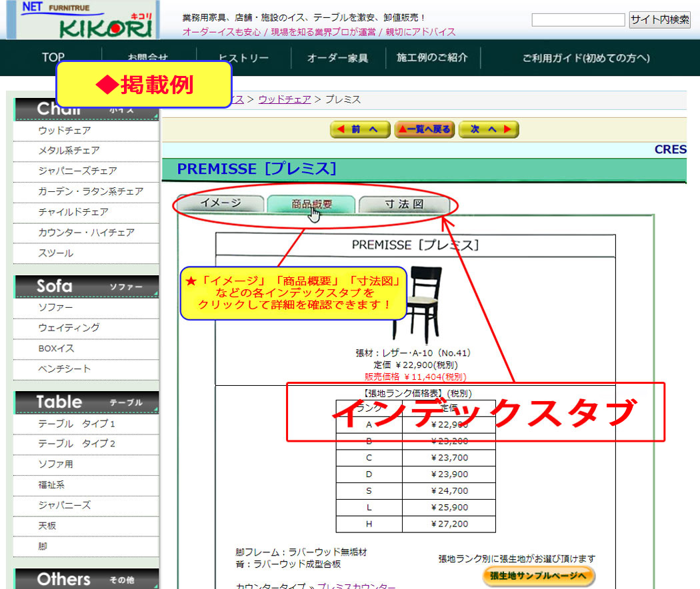Open 施工例のご紹介 in navigation bar
Screen dimensions: 700x589
pyautogui.click(x=432, y=58)
